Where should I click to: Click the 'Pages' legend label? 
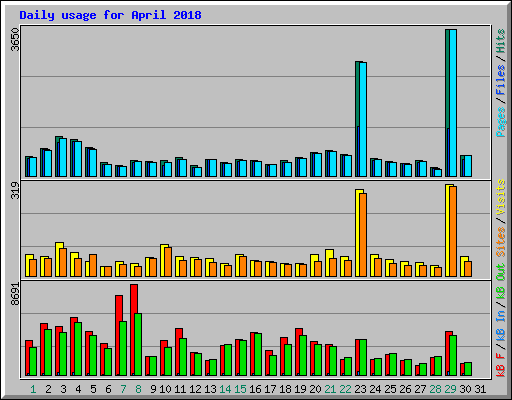(501, 122)
